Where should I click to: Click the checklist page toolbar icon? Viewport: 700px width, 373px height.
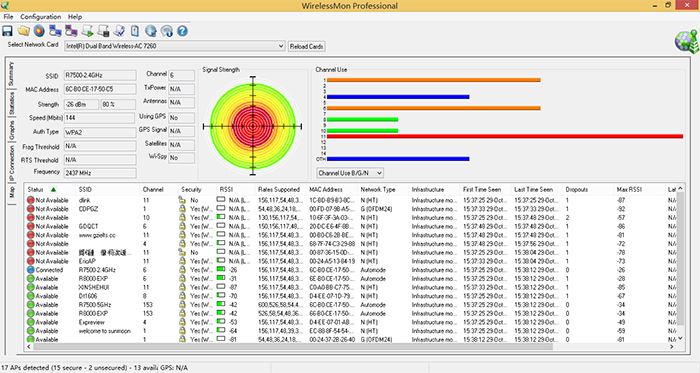[x=119, y=31]
